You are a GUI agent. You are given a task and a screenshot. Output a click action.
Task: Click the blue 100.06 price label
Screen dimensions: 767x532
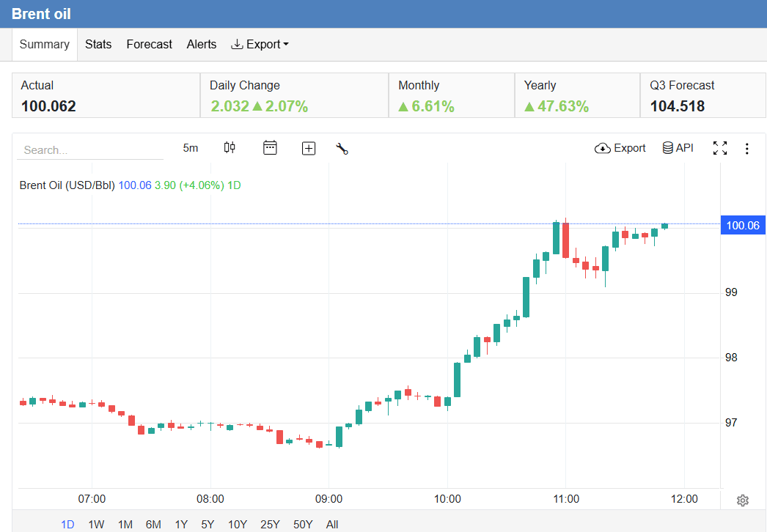tap(743, 226)
